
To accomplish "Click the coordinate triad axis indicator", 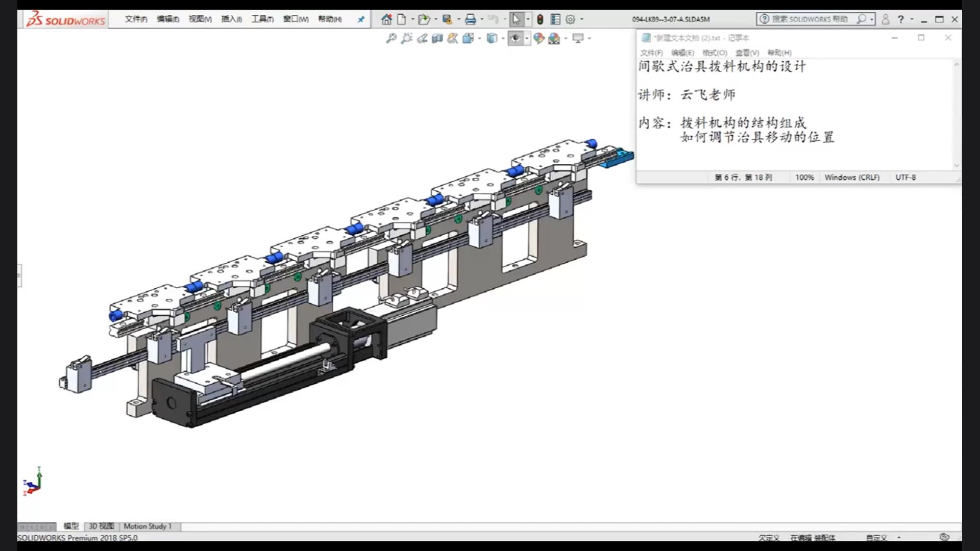I will point(32,481).
